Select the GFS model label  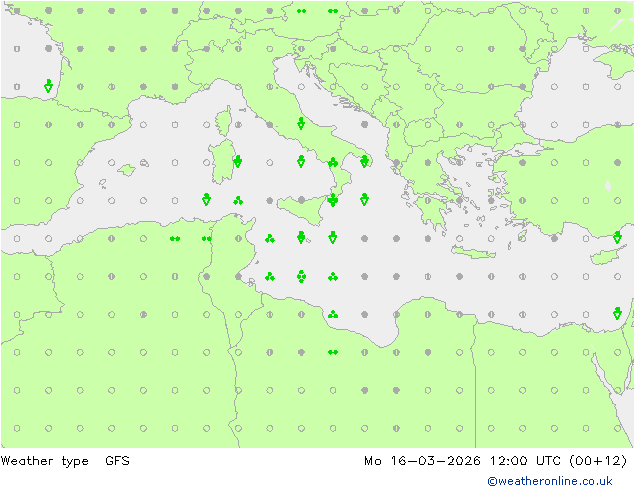[117, 460]
